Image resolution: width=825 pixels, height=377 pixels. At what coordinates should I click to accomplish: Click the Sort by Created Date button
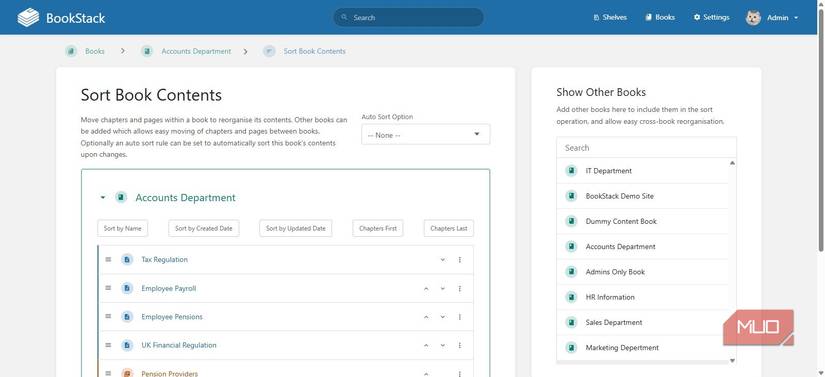pos(204,228)
